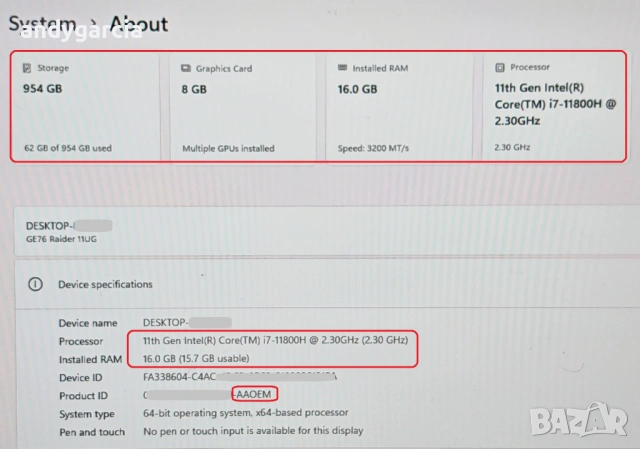Click the Product ID label
The width and height of the screenshot is (640, 449).
(83, 396)
